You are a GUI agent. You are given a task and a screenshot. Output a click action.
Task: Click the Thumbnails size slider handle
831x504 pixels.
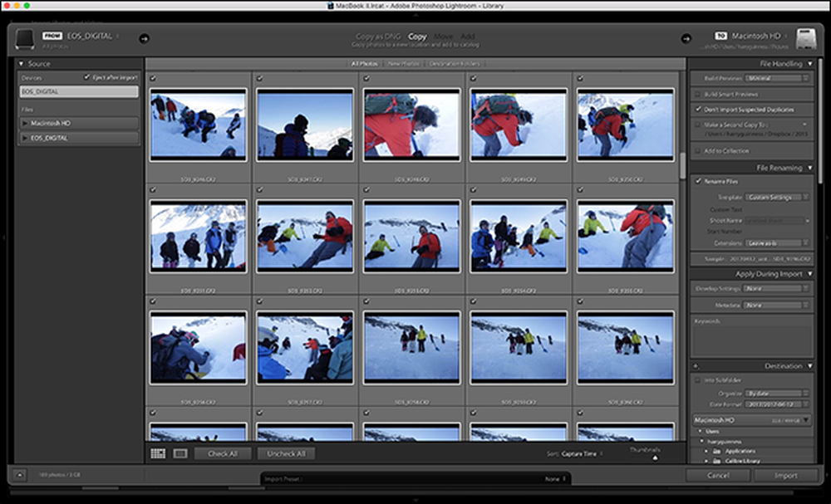tap(655, 458)
